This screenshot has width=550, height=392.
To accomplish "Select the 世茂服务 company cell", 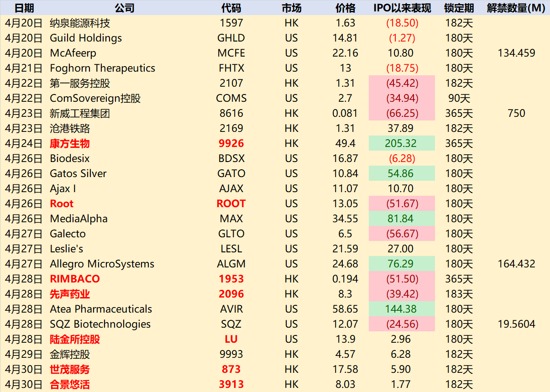I will coord(70,369).
